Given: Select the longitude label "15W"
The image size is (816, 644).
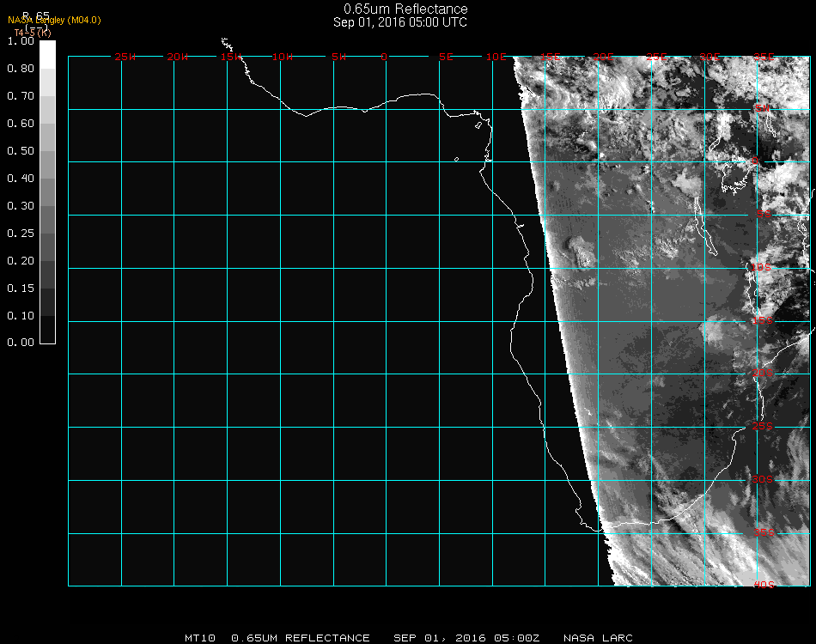Looking at the screenshot, I should 230,57.
